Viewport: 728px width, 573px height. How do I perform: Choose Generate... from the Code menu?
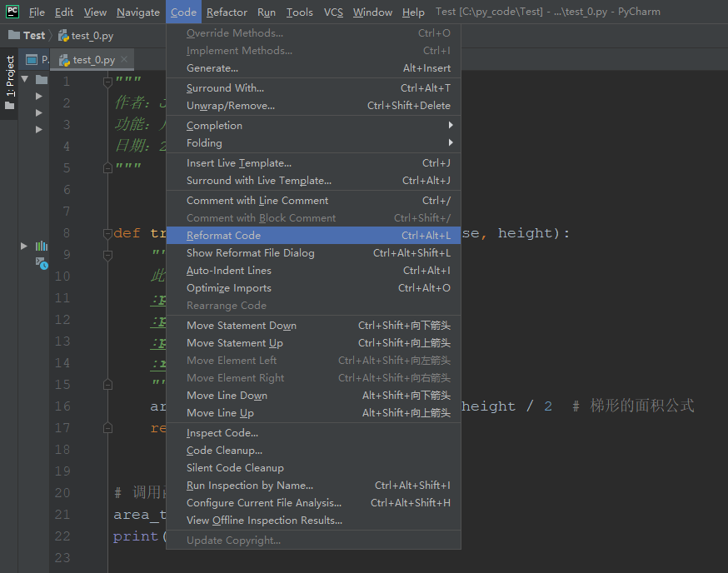[x=313, y=68]
